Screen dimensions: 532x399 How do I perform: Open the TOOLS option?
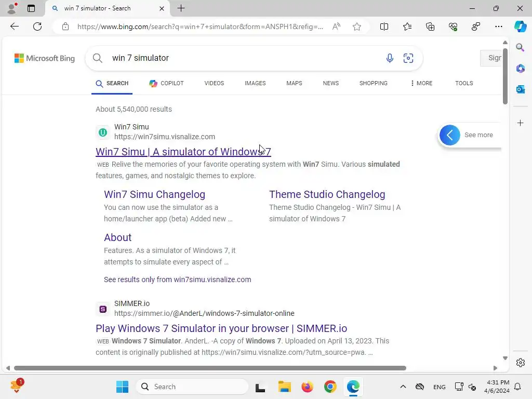tap(464, 84)
